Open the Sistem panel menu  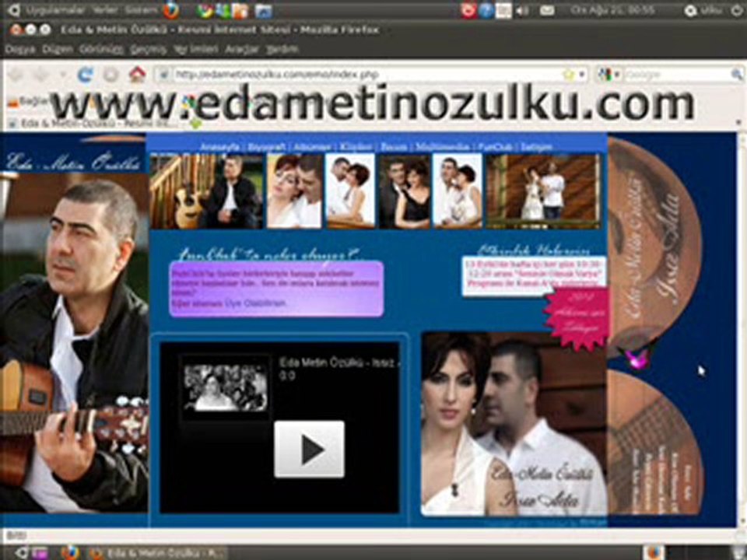point(142,10)
